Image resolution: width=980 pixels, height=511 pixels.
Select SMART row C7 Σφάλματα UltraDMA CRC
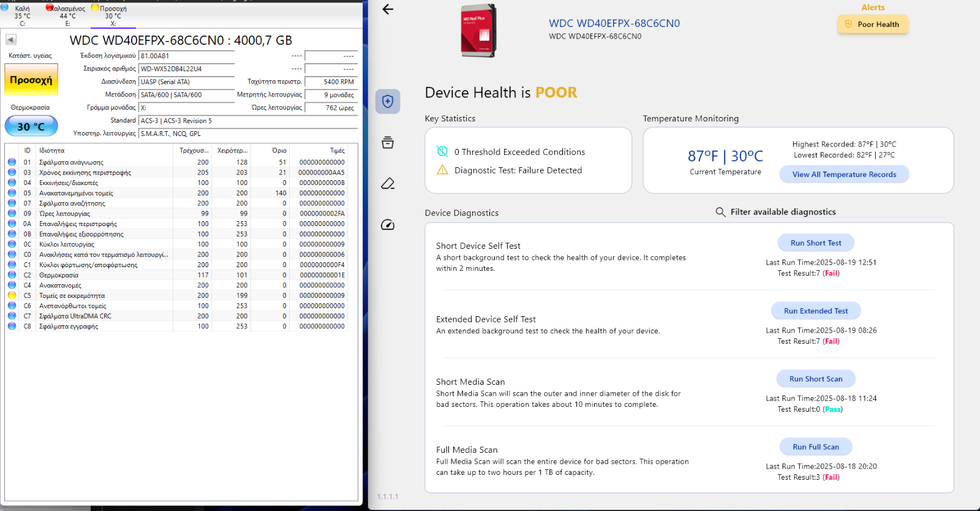point(176,316)
